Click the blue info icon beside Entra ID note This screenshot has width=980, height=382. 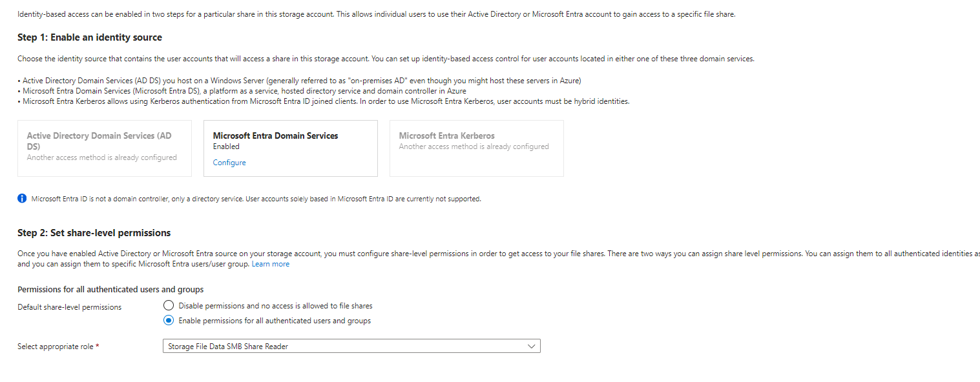22,199
